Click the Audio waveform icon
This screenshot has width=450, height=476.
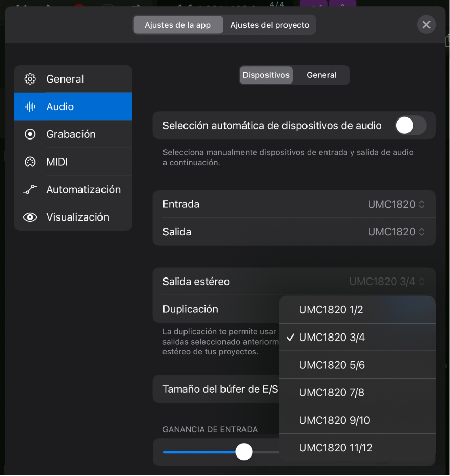pos(30,107)
